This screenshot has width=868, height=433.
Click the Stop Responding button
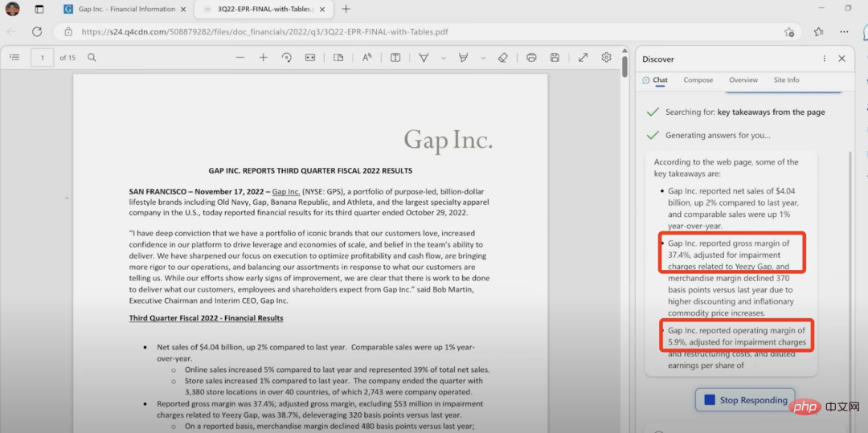[x=745, y=400]
